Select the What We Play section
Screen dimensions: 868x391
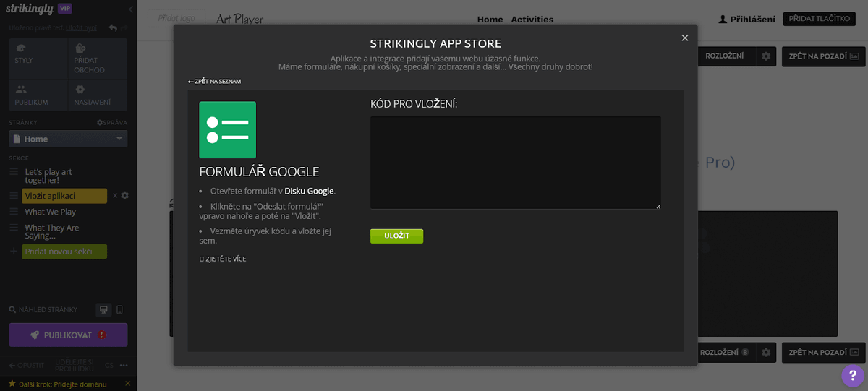coord(51,212)
